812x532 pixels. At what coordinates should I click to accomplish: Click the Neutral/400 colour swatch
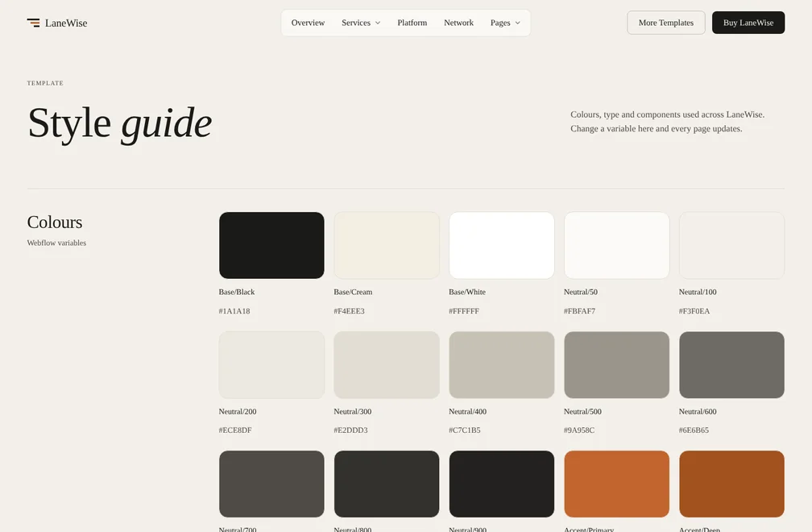501,364
